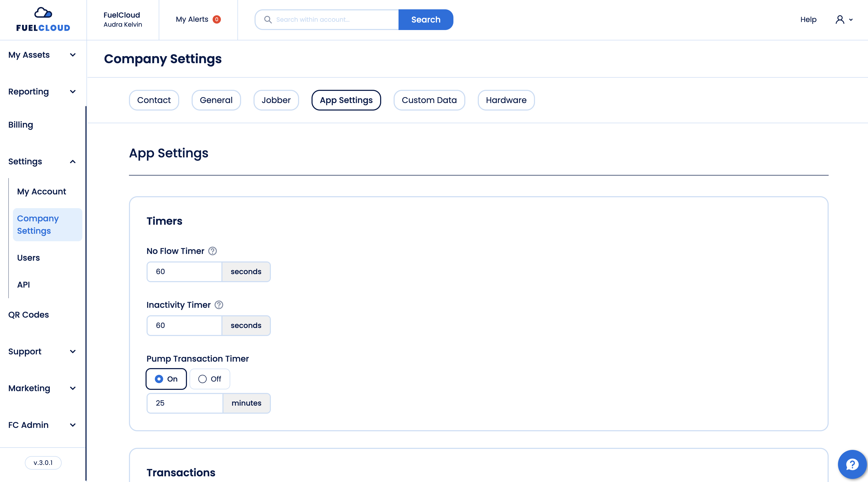Open Users in the Settings submenu
Image resolution: width=868 pixels, height=482 pixels.
tap(28, 258)
